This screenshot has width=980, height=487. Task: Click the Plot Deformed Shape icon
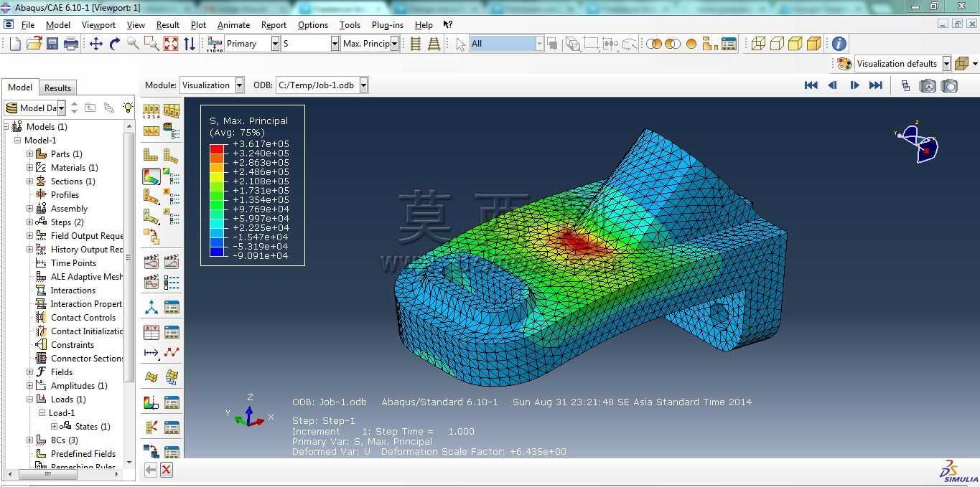pos(171,156)
